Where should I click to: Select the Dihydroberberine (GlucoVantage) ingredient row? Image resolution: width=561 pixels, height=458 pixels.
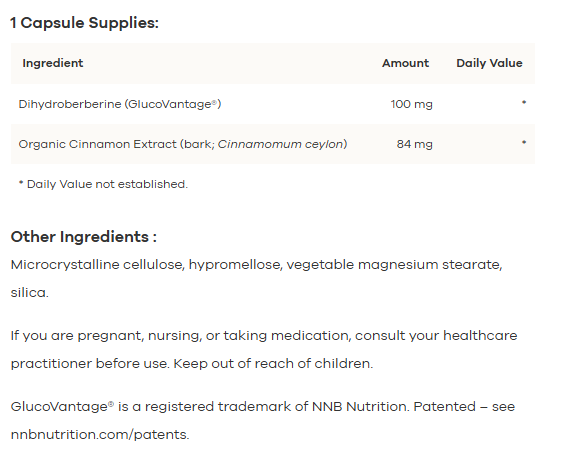(x=273, y=104)
